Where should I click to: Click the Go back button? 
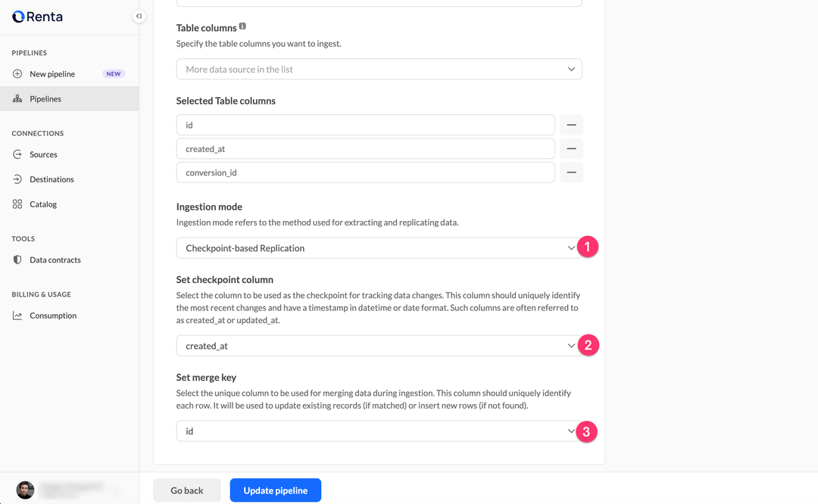[x=186, y=490]
